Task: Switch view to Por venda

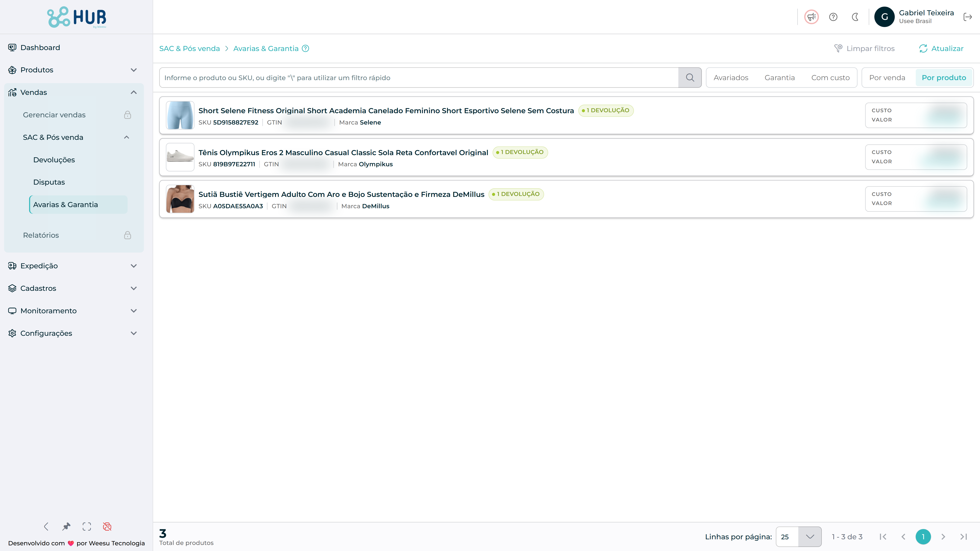Action: 887,78
